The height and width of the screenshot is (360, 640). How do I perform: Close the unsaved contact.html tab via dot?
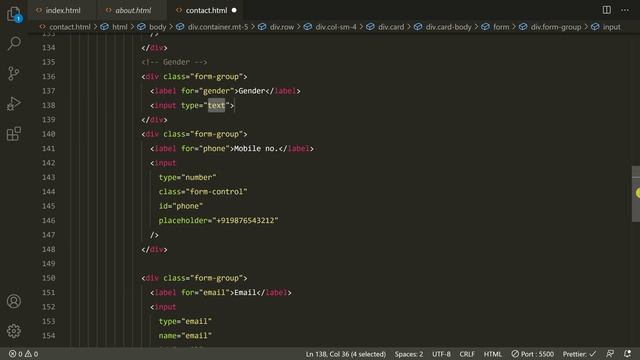click(234, 10)
